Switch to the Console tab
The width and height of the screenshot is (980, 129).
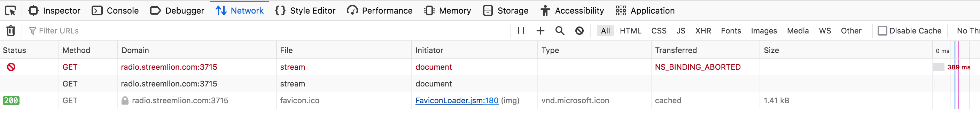115,11
